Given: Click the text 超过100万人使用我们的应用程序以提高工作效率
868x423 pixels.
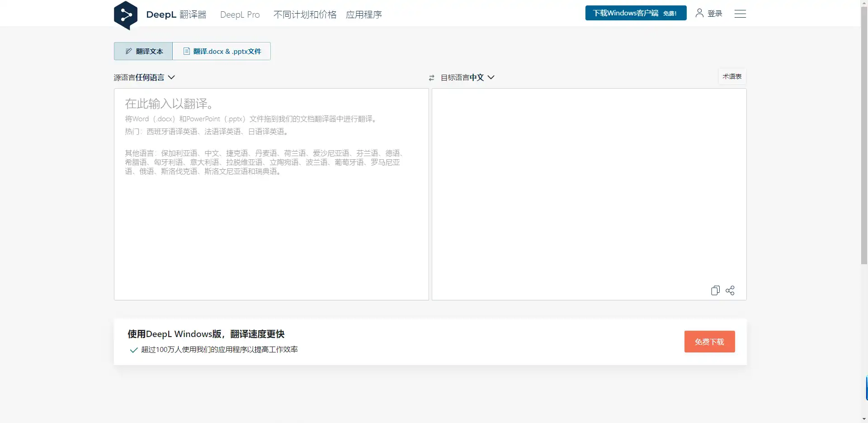Looking at the screenshot, I should [x=219, y=350].
